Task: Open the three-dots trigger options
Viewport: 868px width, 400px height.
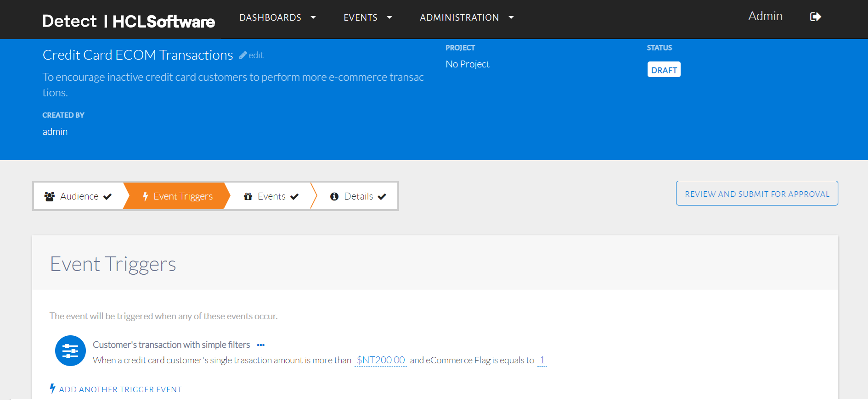Action: tap(261, 345)
